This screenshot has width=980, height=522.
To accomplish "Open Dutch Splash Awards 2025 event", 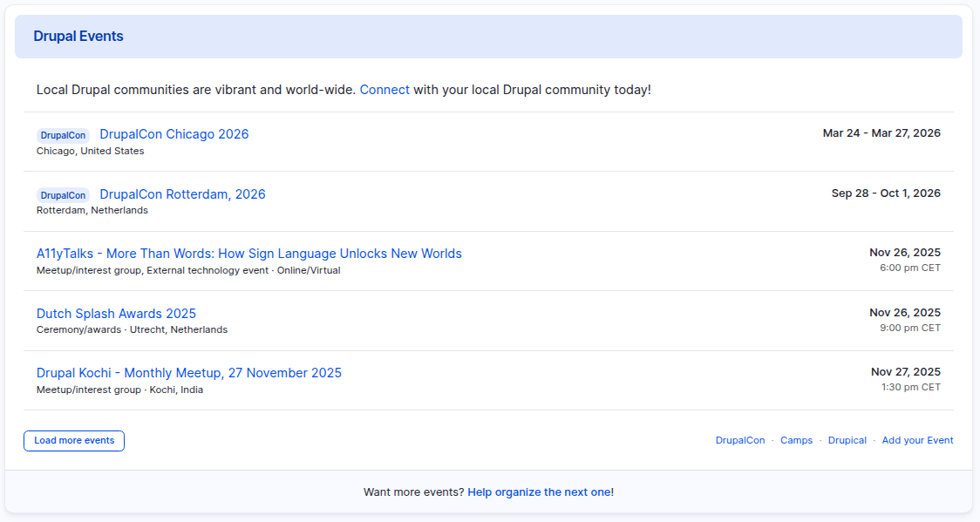I will coord(116,314).
